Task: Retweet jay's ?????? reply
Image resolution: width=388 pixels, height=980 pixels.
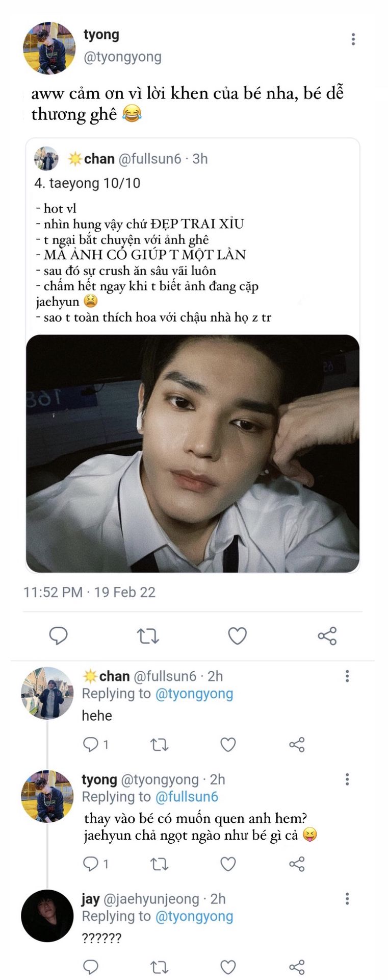Action: (x=160, y=967)
